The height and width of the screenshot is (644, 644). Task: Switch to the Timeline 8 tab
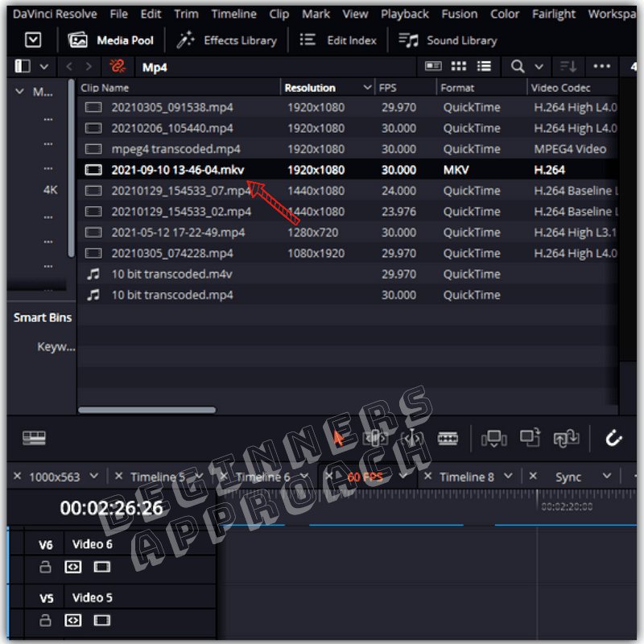tap(468, 476)
